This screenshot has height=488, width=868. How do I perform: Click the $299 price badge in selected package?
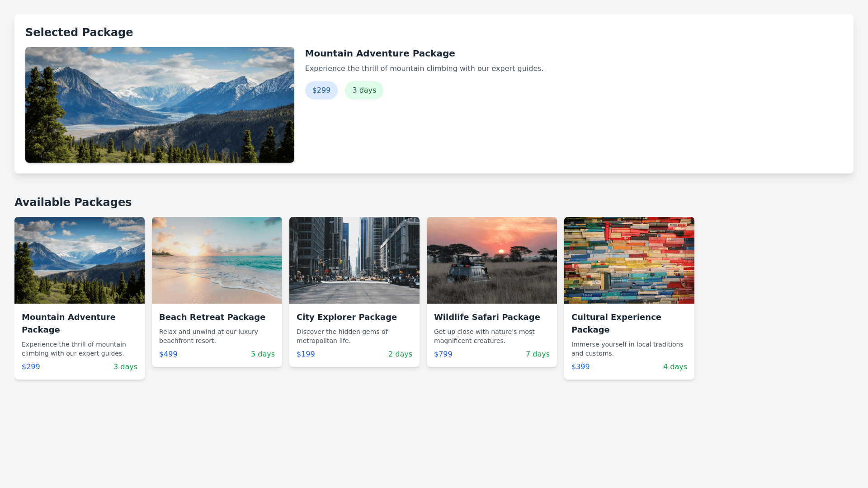tap(321, 90)
